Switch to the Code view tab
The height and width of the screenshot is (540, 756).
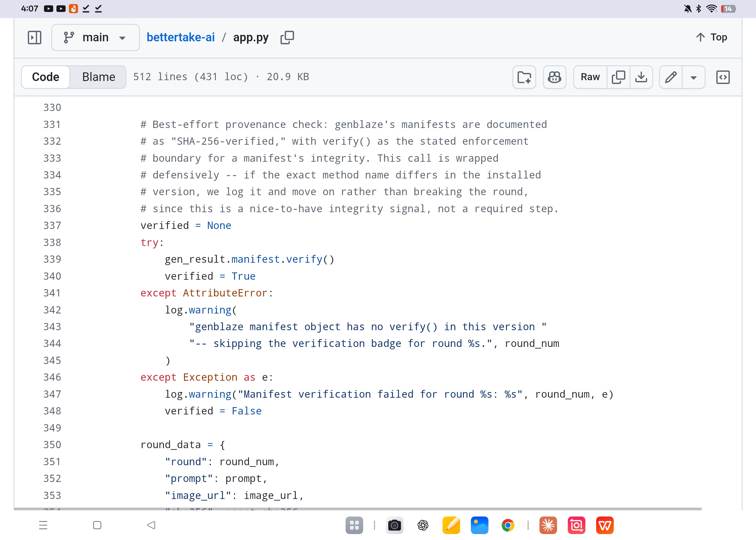point(46,77)
